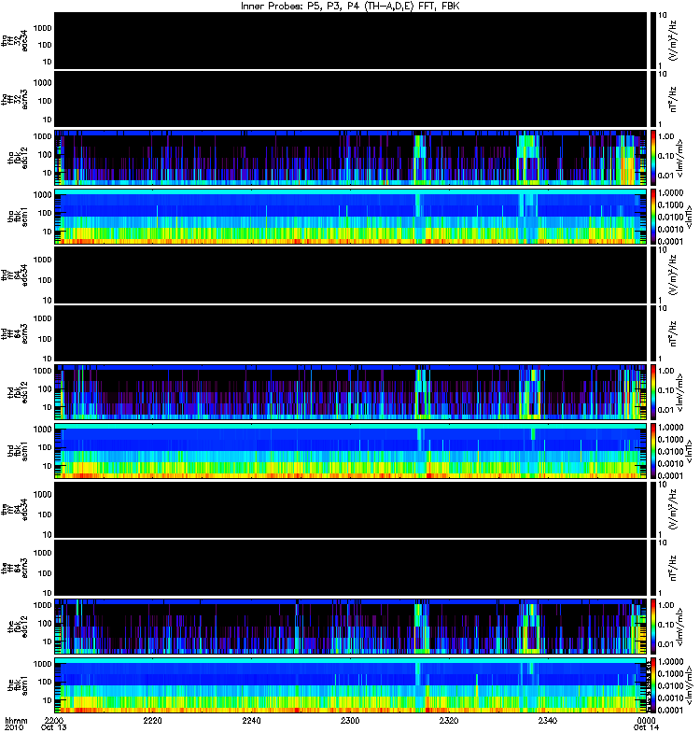Click the hhmm 2010 axis label

16,725
